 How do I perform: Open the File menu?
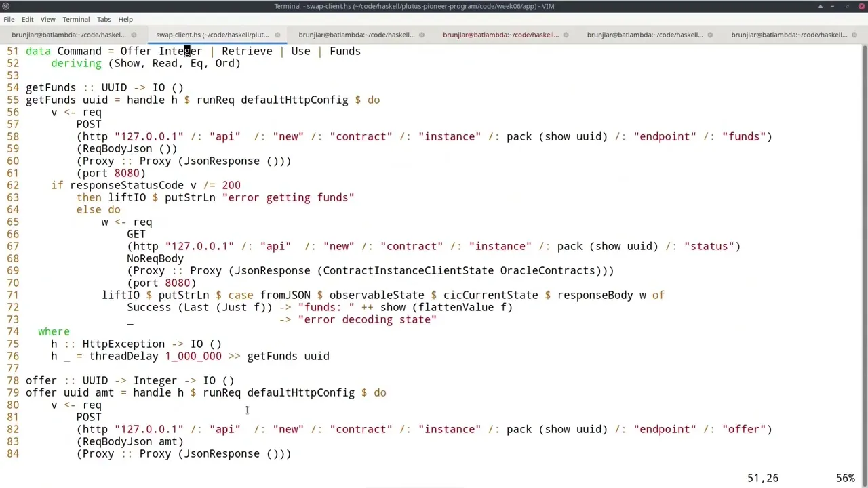coord(9,19)
